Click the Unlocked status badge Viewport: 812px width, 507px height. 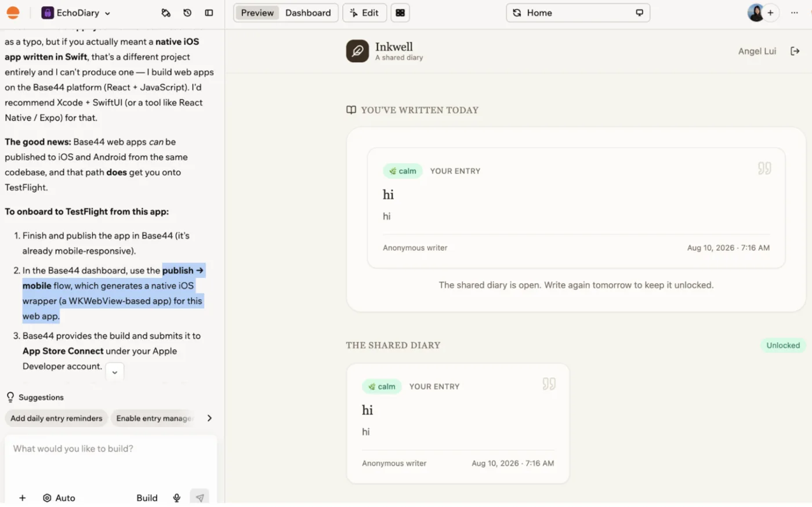point(783,345)
